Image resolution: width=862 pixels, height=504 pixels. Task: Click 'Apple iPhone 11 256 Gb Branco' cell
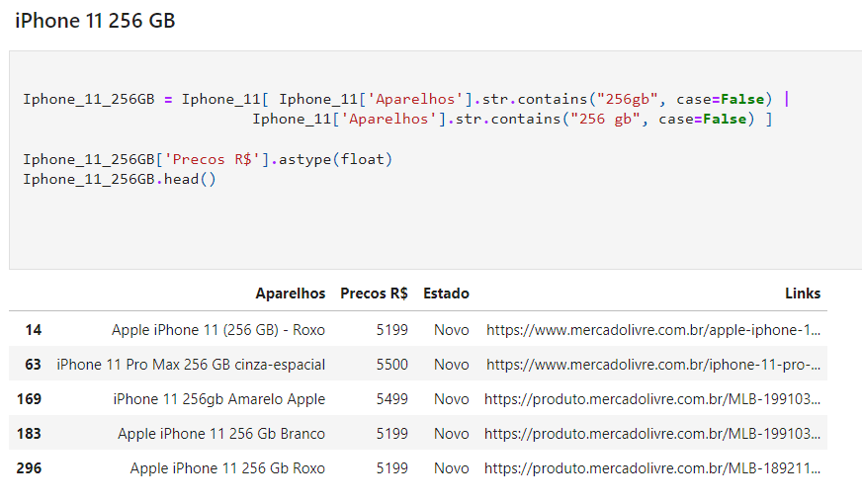coord(221,434)
